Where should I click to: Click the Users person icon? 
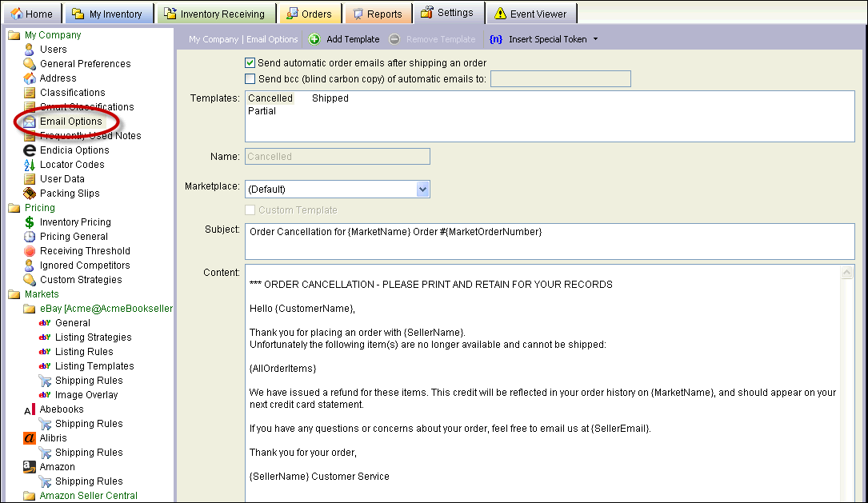[x=30, y=50]
